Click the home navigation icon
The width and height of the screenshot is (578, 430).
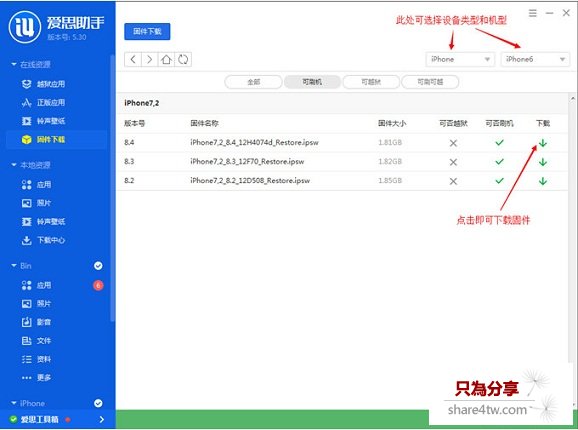(x=166, y=59)
